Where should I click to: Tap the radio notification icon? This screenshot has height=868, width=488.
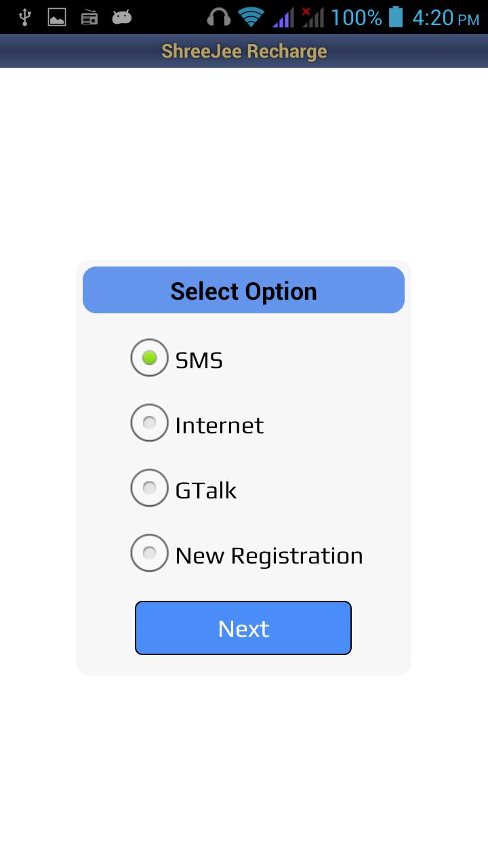pyautogui.click(x=89, y=17)
